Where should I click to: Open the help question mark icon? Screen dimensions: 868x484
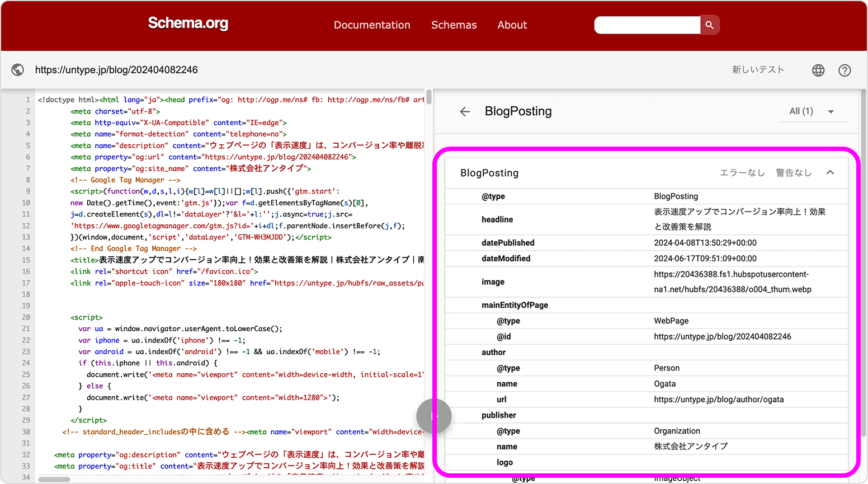pyautogui.click(x=845, y=70)
